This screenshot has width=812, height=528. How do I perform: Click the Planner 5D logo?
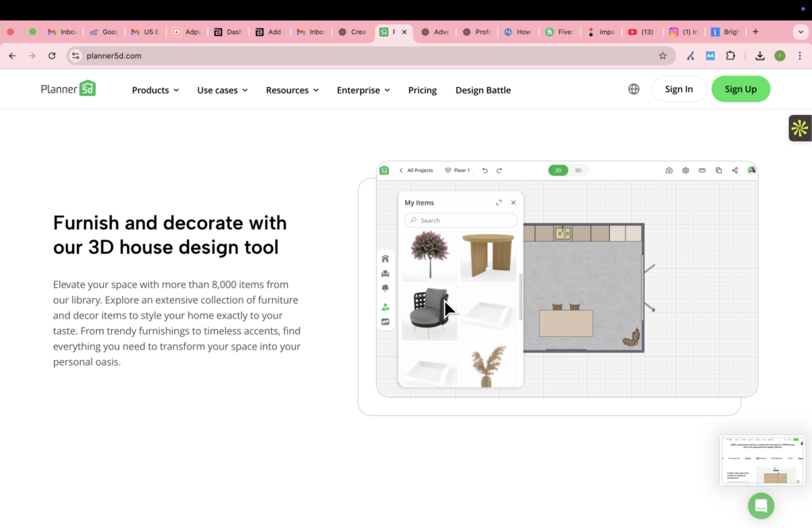[x=68, y=89]
